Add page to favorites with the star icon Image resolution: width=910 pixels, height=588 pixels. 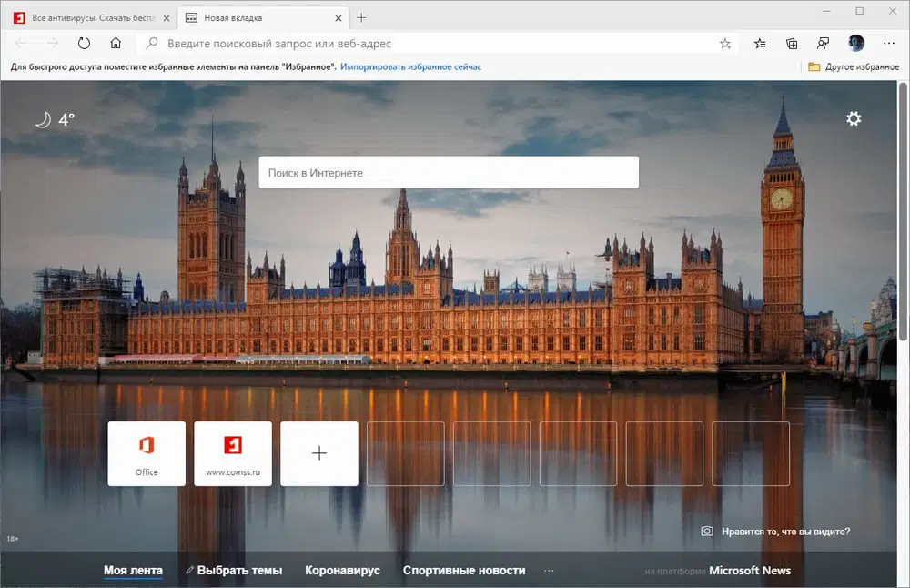click(x=724, y=43)
